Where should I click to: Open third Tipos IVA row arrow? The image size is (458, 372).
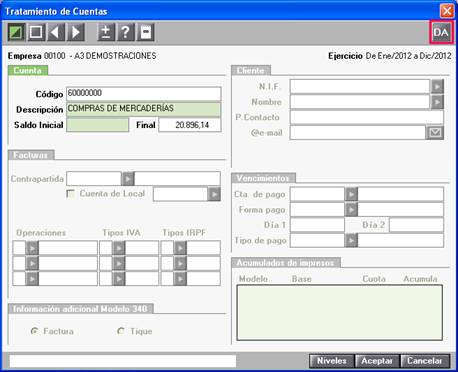coord(119,278)
